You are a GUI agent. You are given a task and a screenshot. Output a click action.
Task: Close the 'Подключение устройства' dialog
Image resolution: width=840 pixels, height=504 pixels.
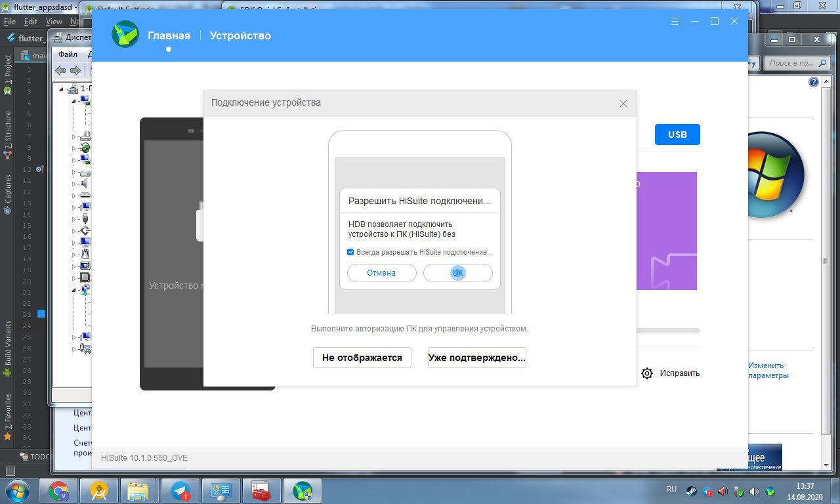click(x=623, y=104)
